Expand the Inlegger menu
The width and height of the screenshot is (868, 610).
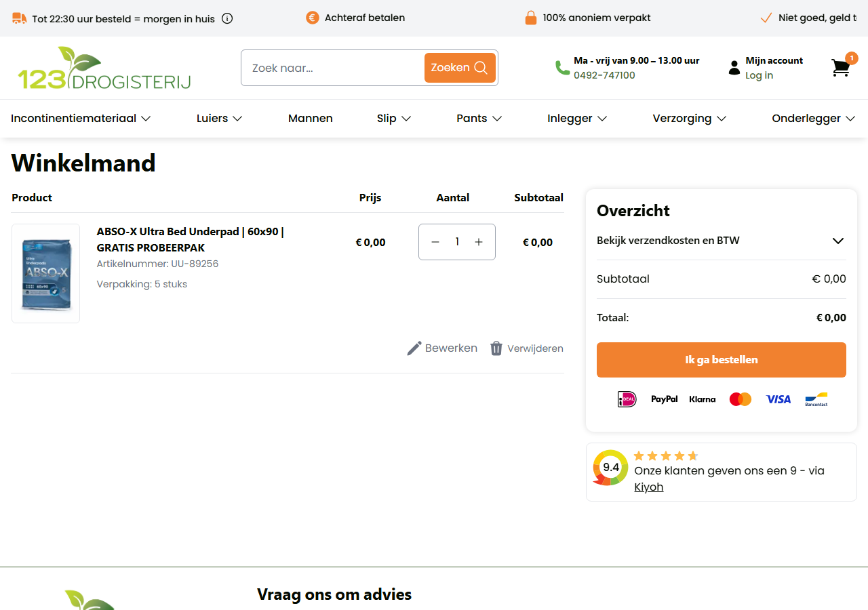tap(577, 119)
